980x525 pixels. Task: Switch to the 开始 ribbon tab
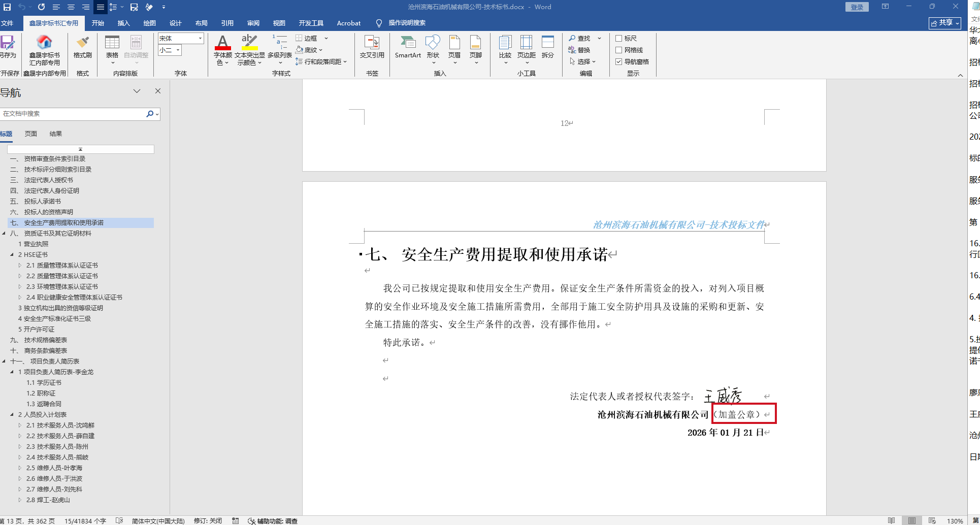[98, 23]
